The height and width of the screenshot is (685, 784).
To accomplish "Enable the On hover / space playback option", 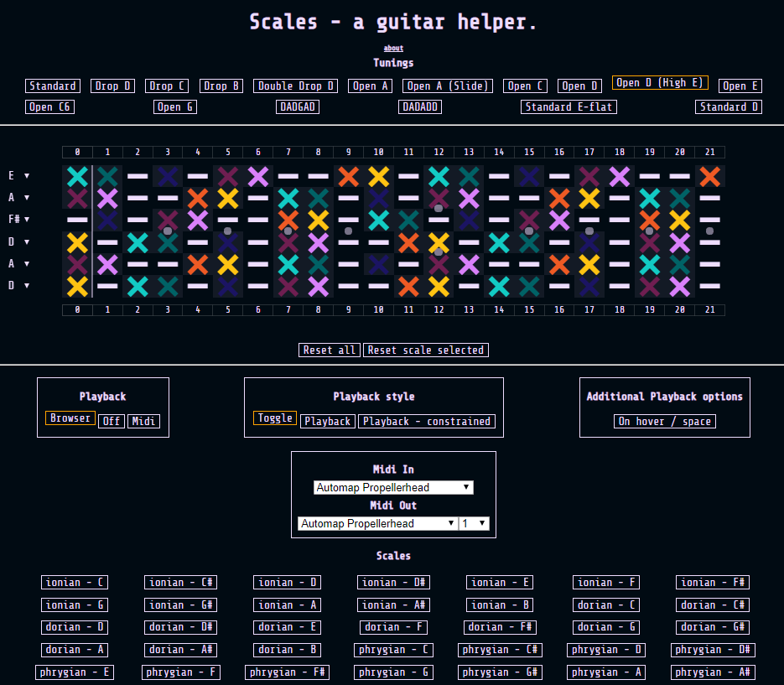I will [665, 421].
